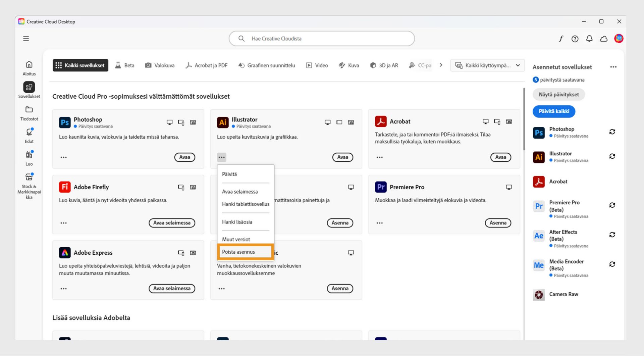Image resolution: width=644 pixels, height=356 pixels.
Task: Click the fonts icon in header
Action: pos(561,39)
